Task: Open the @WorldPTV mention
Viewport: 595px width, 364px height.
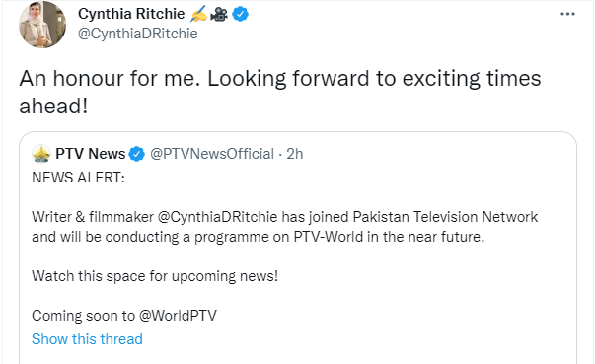Action: point(178,316)
